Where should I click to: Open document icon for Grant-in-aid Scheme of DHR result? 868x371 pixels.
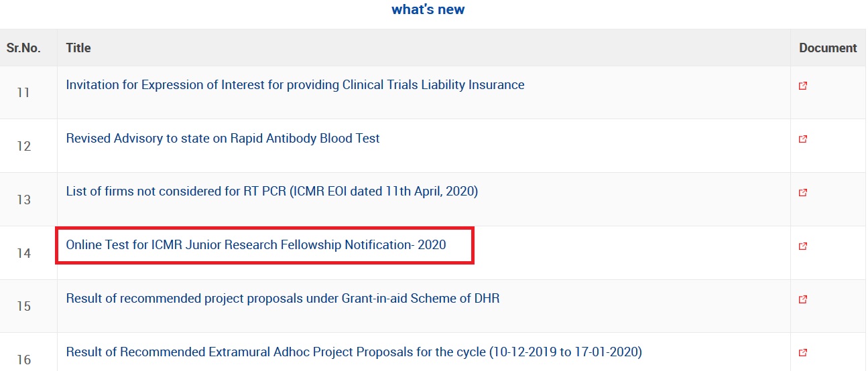click(x=803, y=299)
